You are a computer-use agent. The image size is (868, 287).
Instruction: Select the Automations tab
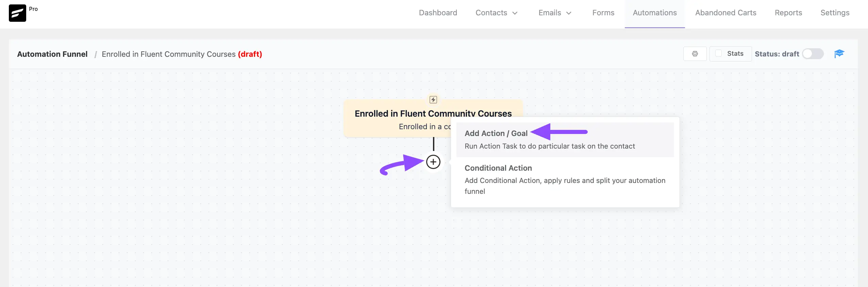click(x=654, y=13)
